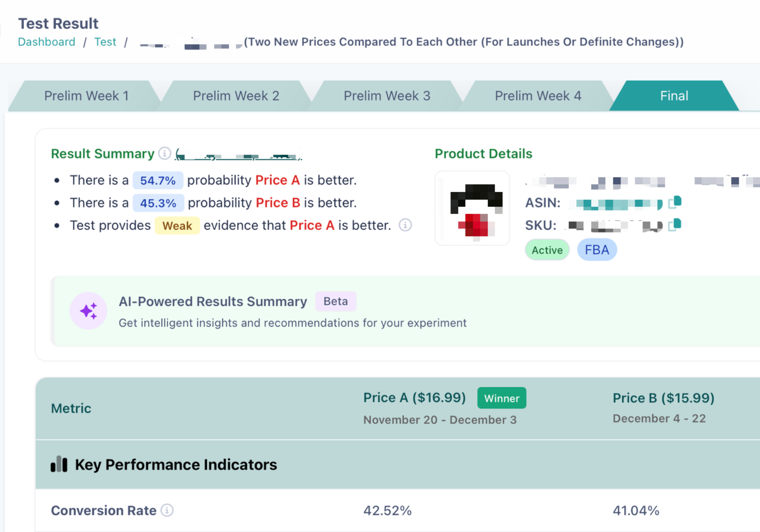Click the info icon next to Conversion Rate
Viewport: 760px width, 532px height.
click(167, 510)
